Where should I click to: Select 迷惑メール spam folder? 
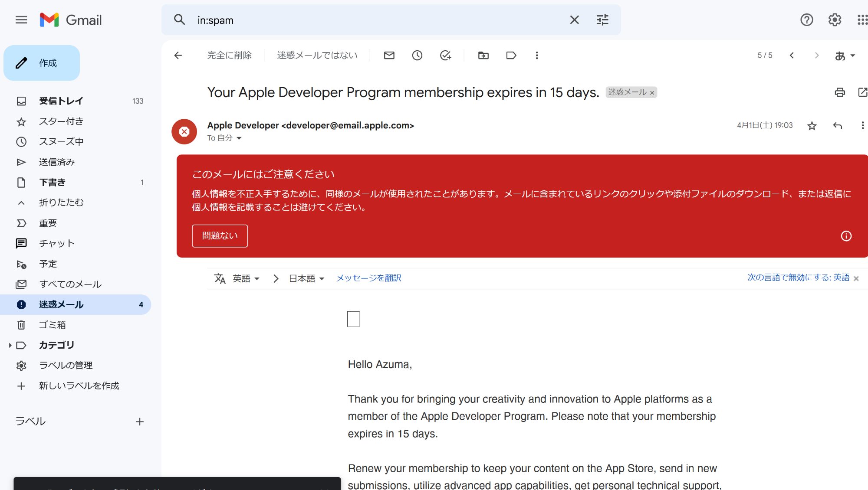coord(76,305)
